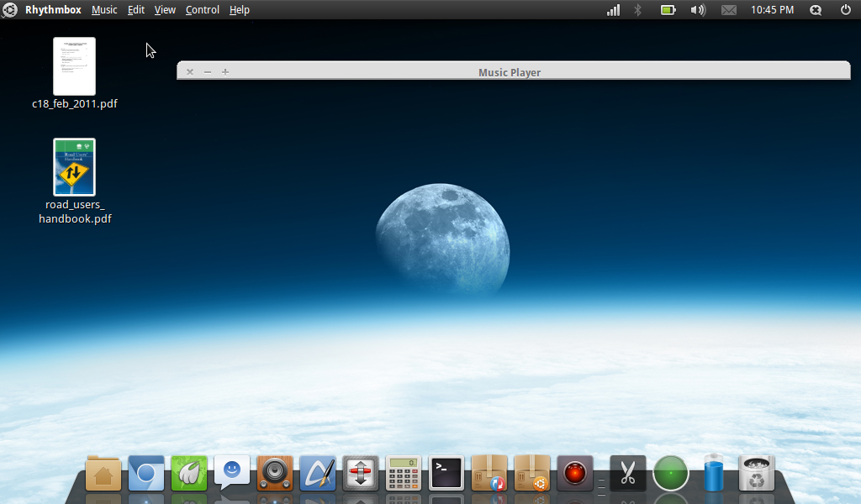This screenshot has height=504, width=861.
Task: Click the road_users_ handbook.pdf file name label
Action: tap(75, 212)
